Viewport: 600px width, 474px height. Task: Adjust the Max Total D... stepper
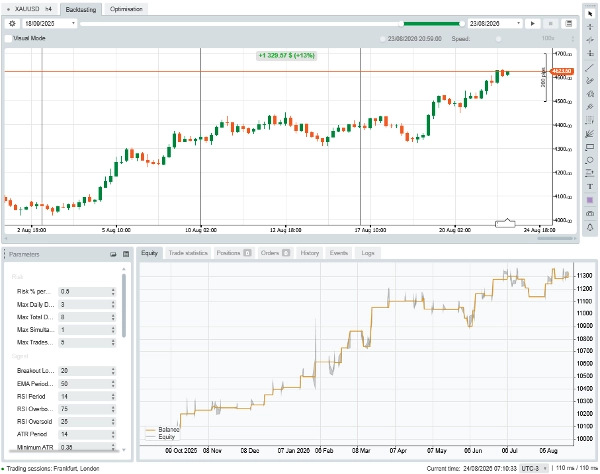pyautogui.click(x=113, y=317)
